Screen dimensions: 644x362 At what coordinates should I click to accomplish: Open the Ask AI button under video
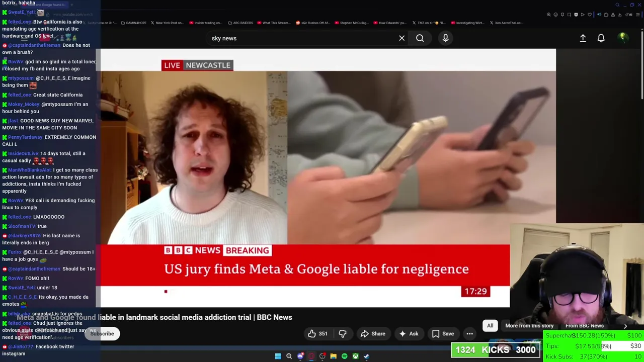pos(409,334)
